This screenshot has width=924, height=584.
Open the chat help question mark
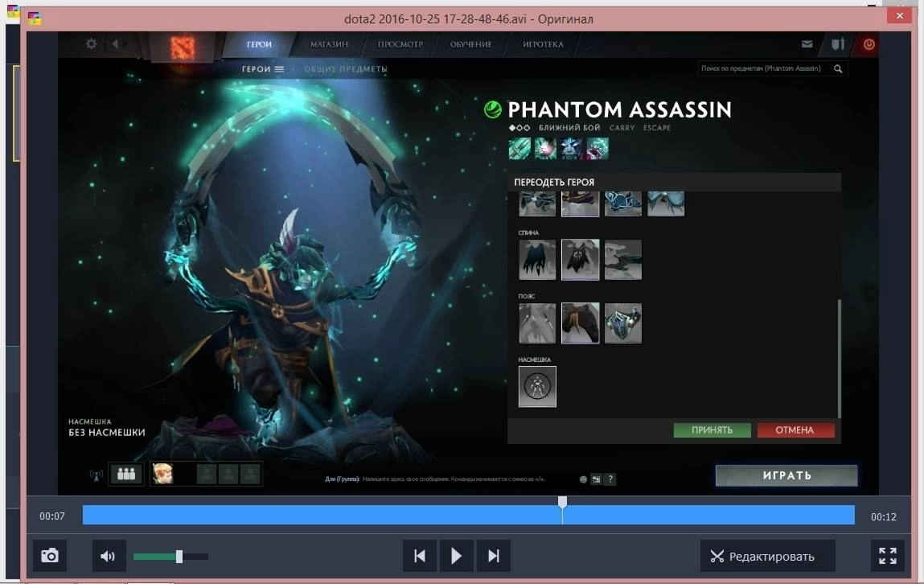[x=610, y=479]
